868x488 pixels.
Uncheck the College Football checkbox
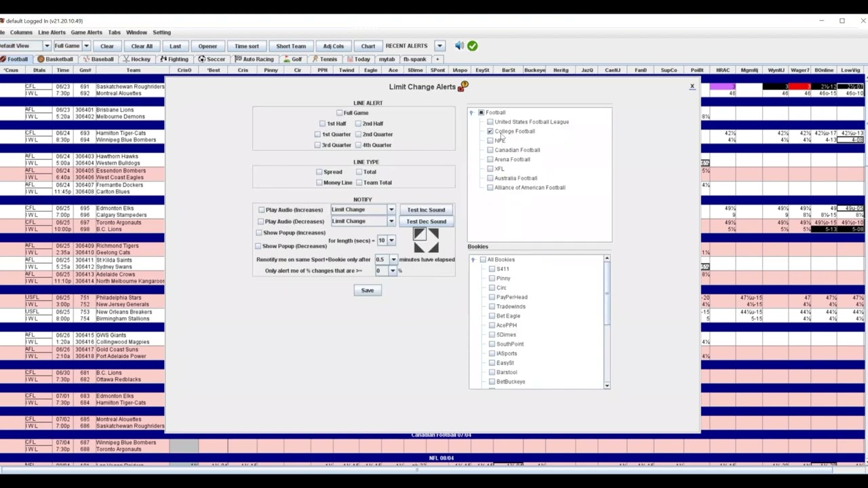[x=490, y=131]
